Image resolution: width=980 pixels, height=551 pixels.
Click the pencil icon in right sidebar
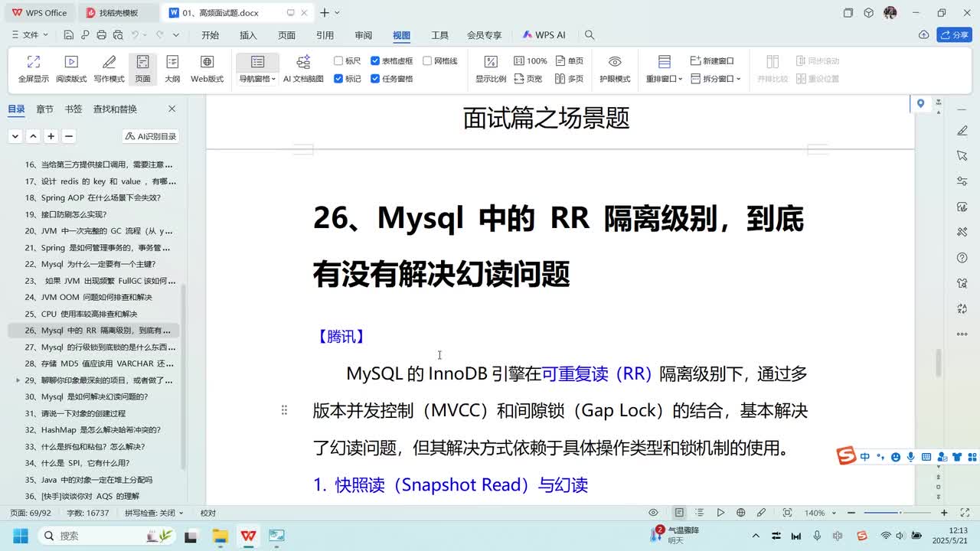[x=962, y=132]
